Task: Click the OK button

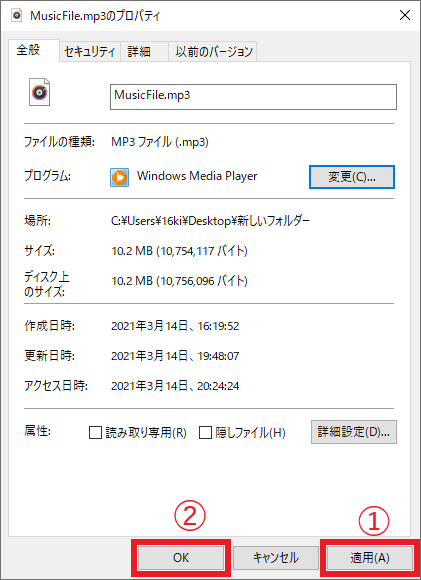Action: tap(181, 557)
